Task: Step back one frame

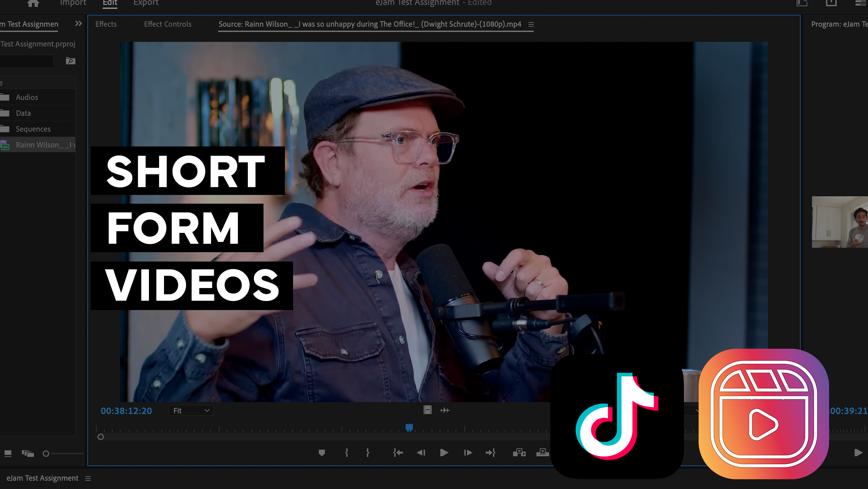Action: (x=421, y=453)
